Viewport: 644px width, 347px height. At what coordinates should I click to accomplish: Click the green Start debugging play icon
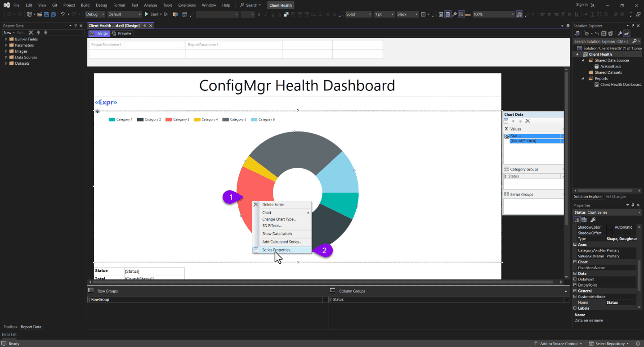[x=147, y=14]
